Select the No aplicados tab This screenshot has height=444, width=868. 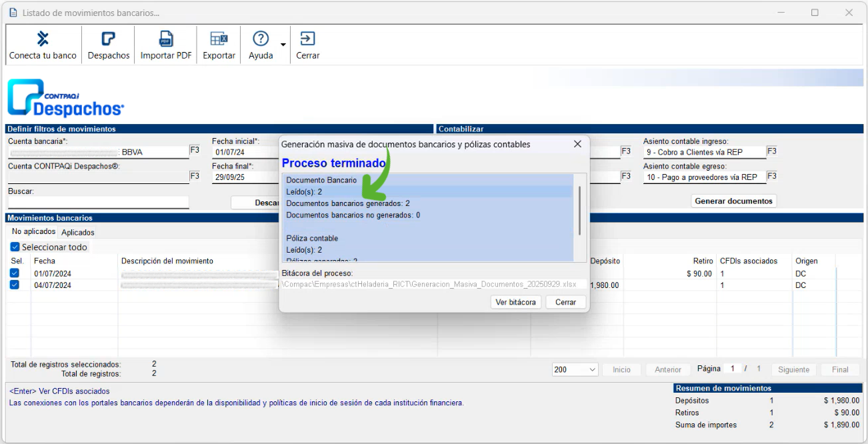[33, 232]
